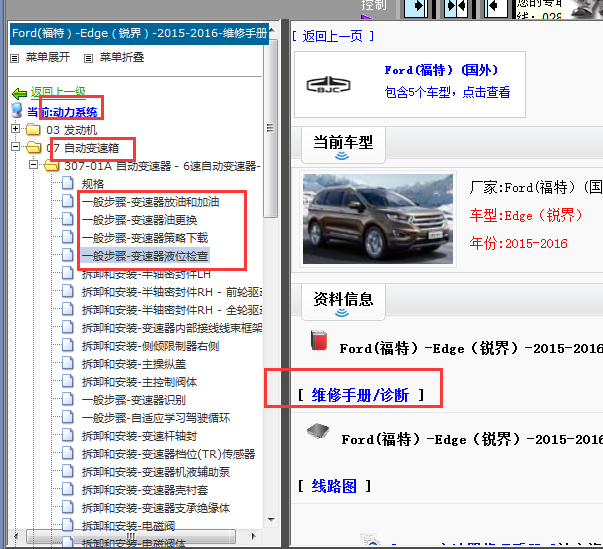
Task: Click the tree panel vertical scrollbar thumb
Action: pyautogui.click(x=271, y=129)
